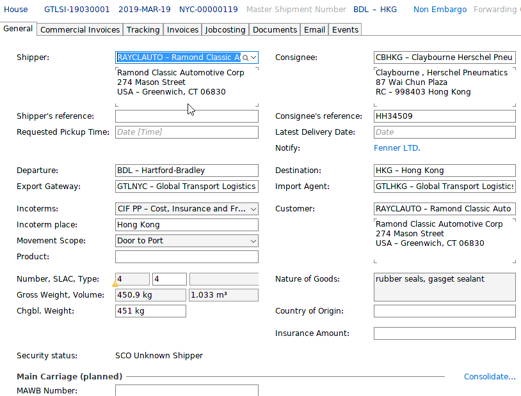Open the Jobcosting tab
The image size is (521, 396).
[225, 30]
